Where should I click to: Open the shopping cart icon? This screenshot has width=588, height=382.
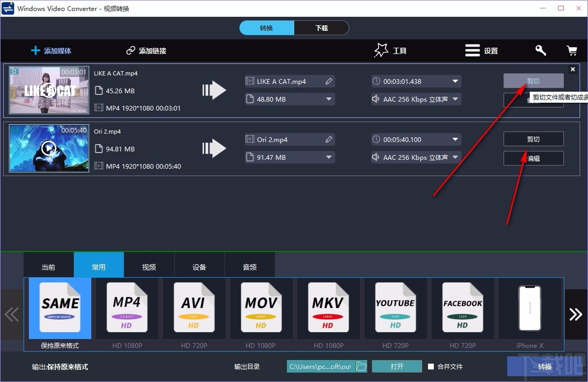point(572,50)
